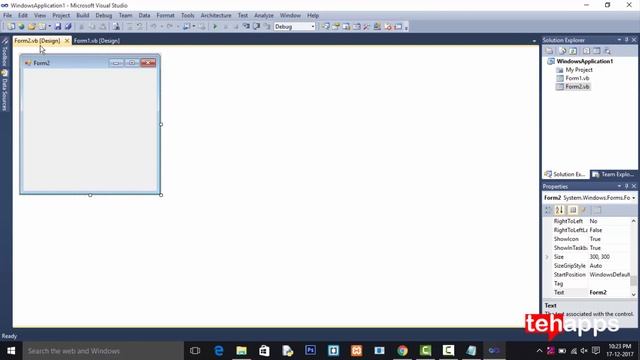This screenshot has width=640, height=360.
Task: Open the Debug menu
Action: [x=104, y=15]
